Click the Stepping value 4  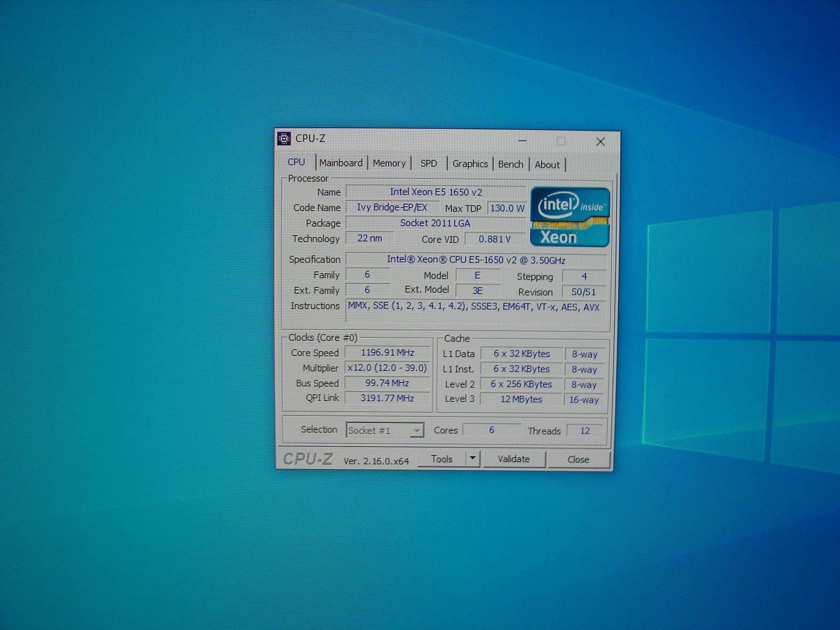coord(584,276)
